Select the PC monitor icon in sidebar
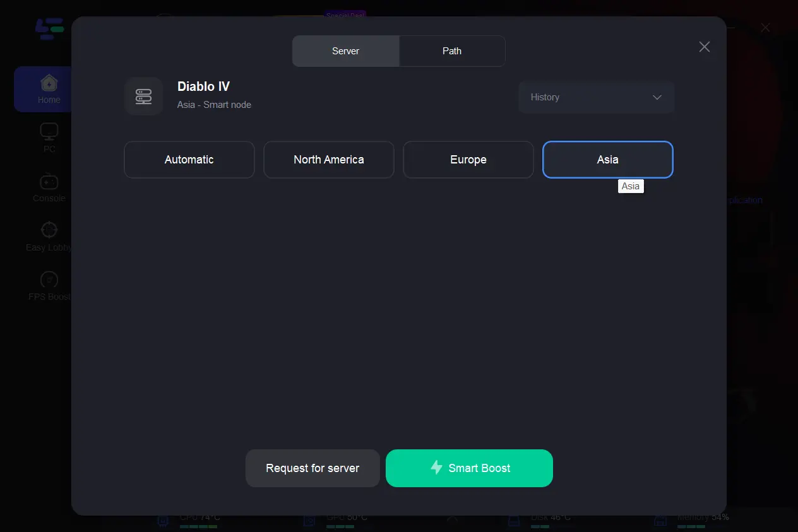The width and height of the screenshot is (798, 532). (x=49, y=132)
